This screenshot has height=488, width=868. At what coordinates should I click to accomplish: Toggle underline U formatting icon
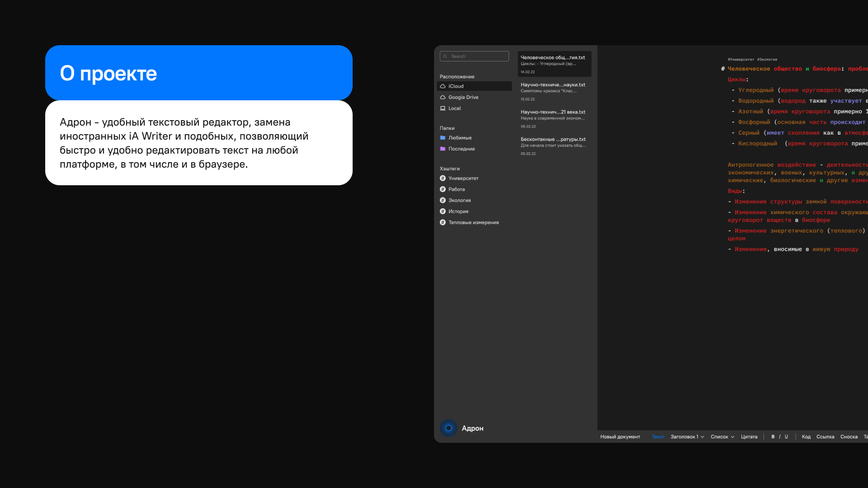point(786,436)
